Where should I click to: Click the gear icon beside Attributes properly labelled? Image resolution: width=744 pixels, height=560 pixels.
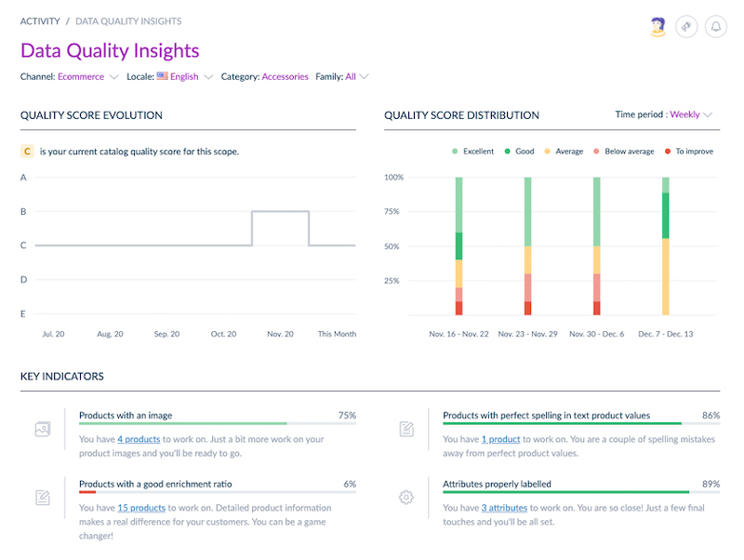(x=406, y=498)
